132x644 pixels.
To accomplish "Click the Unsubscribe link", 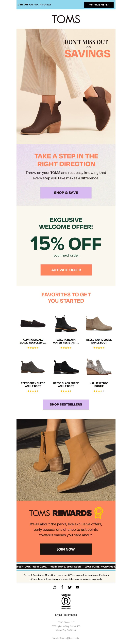I will pyautogui.click(x=74, y=638).
